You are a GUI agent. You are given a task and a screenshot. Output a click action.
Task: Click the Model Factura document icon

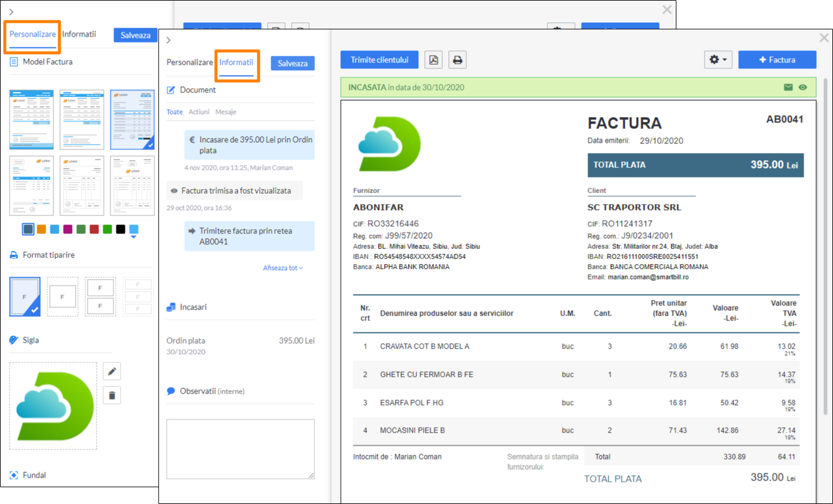point(13,61)
